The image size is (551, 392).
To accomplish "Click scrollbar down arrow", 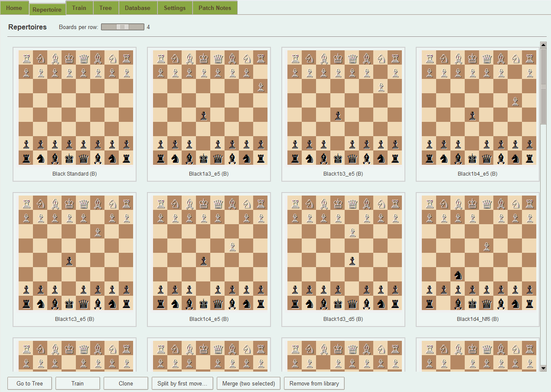I will 544,368.
